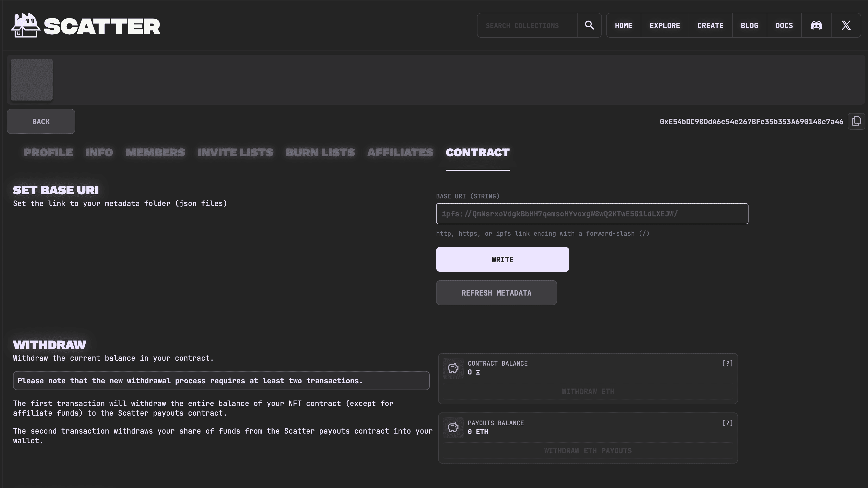The height and width of the screenshot is (488, 868).
Task: Switch to the Profile tab
Action: point(48,153)
